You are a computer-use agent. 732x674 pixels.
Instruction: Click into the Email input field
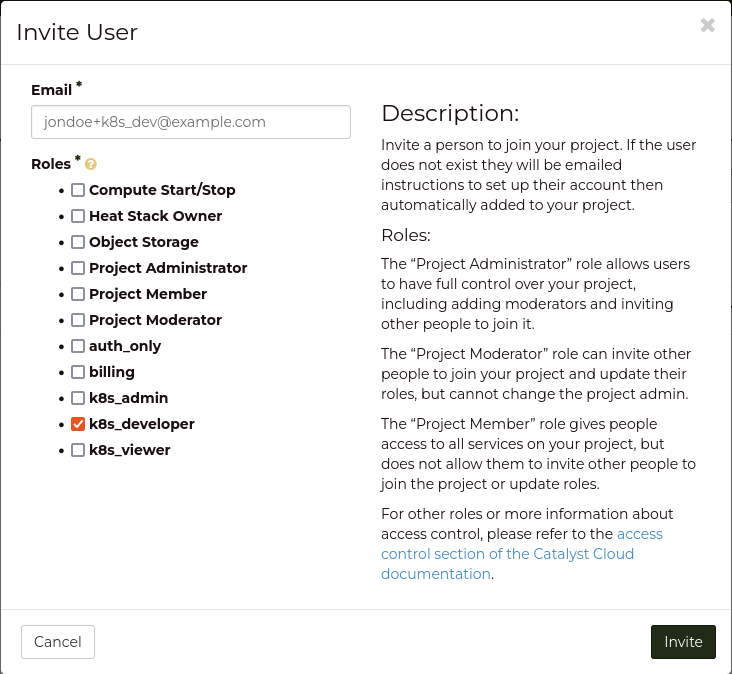coord(191,122)
